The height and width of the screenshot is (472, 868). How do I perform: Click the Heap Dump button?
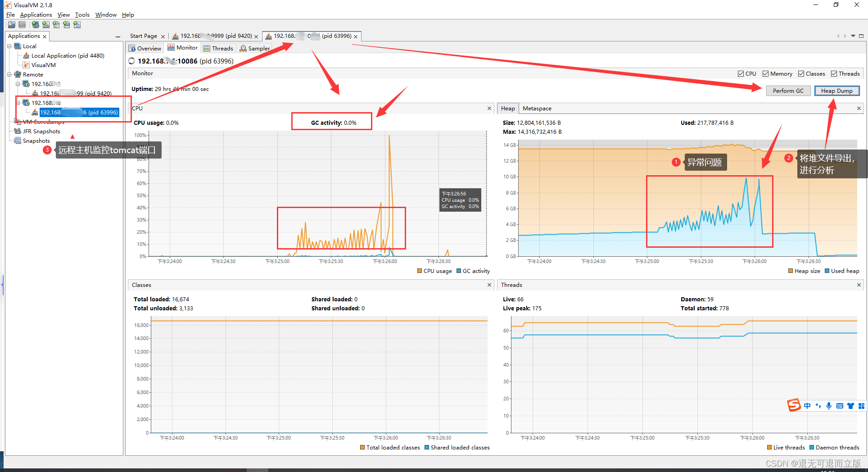[x=837, y=91]
